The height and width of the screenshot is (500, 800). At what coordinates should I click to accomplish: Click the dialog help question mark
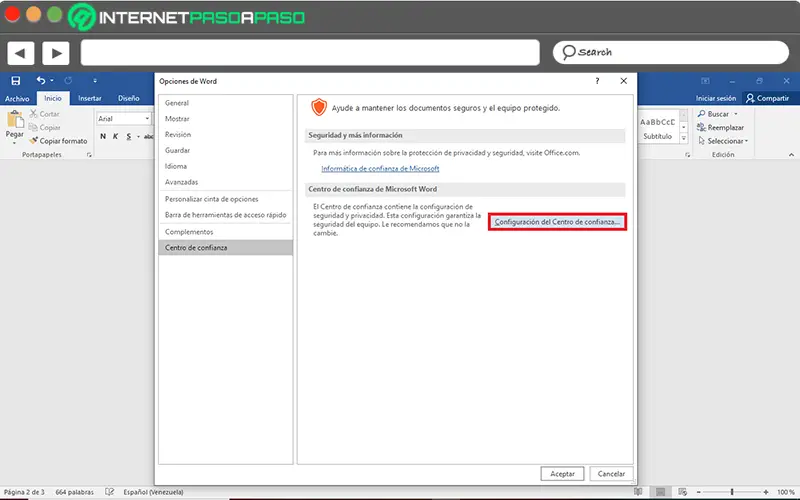[597, 81]
